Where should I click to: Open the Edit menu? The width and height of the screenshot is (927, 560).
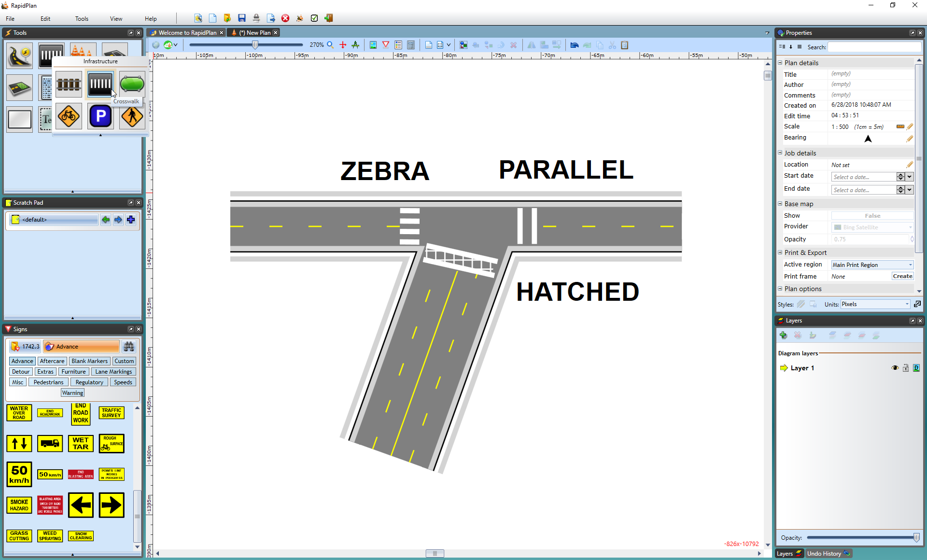pos(45,19)
